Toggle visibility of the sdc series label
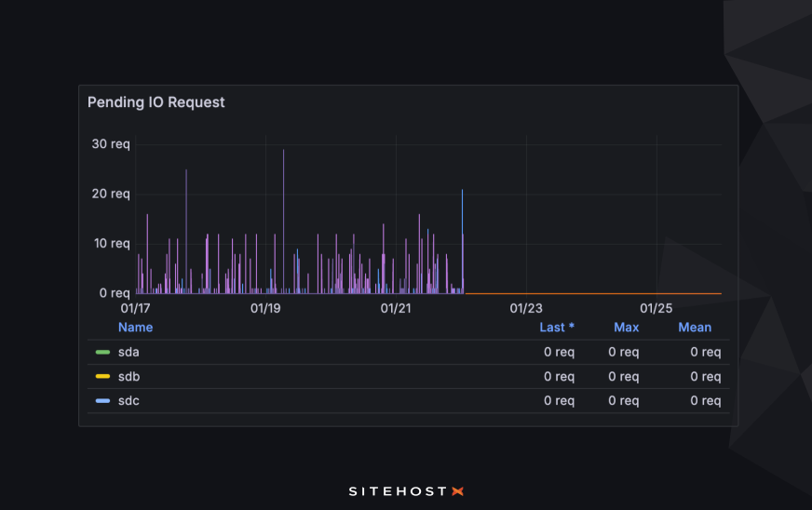This screenshot has width=812, height=510. point(129,401)
